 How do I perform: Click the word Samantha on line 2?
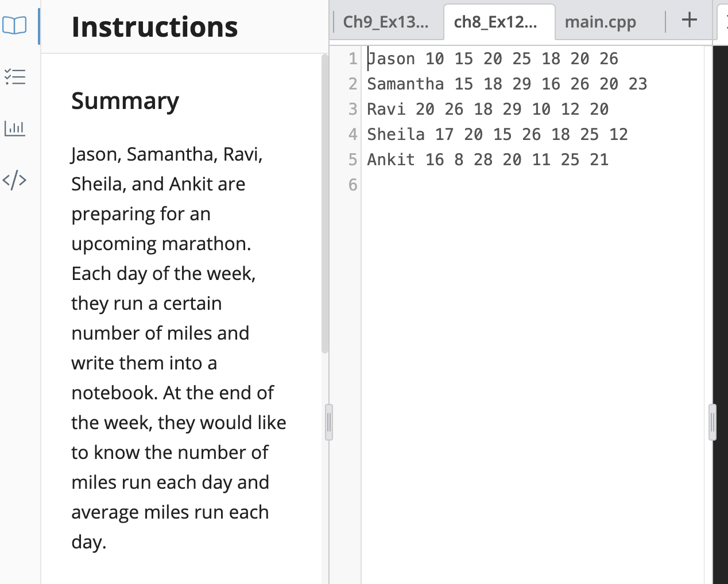pos(405,84)
